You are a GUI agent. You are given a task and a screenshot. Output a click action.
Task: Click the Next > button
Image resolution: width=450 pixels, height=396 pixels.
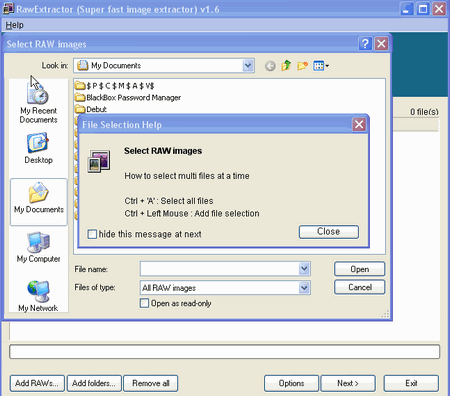pos(348,383)
